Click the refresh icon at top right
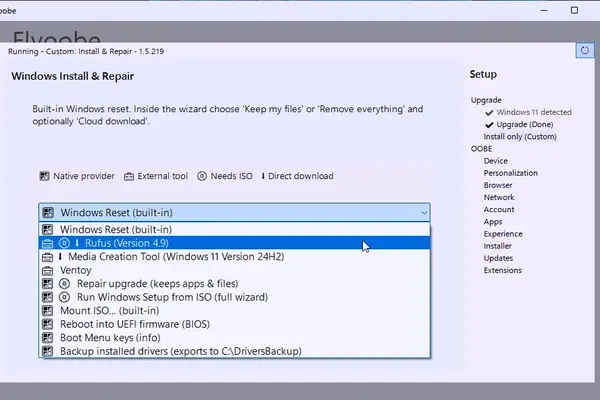This screenshot has height=400, width=600. click(x=585, y=51)
